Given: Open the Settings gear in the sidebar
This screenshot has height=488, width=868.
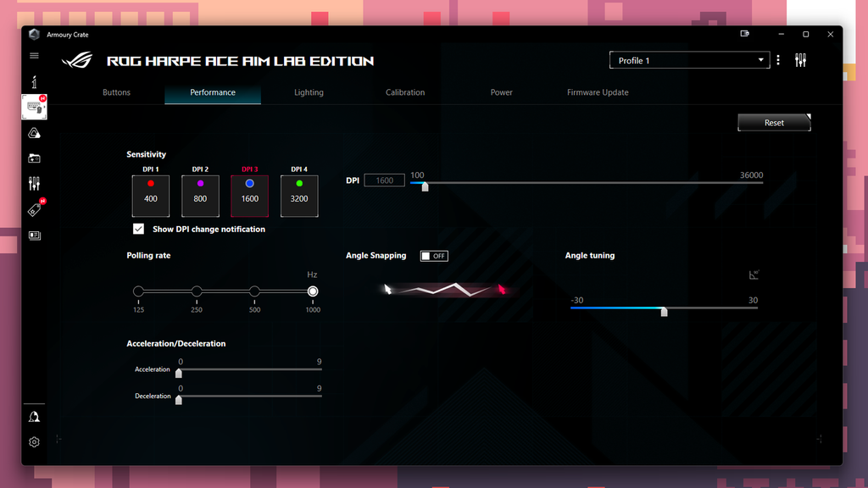Looking at the screenshot, I should click(x=34, y=441).
